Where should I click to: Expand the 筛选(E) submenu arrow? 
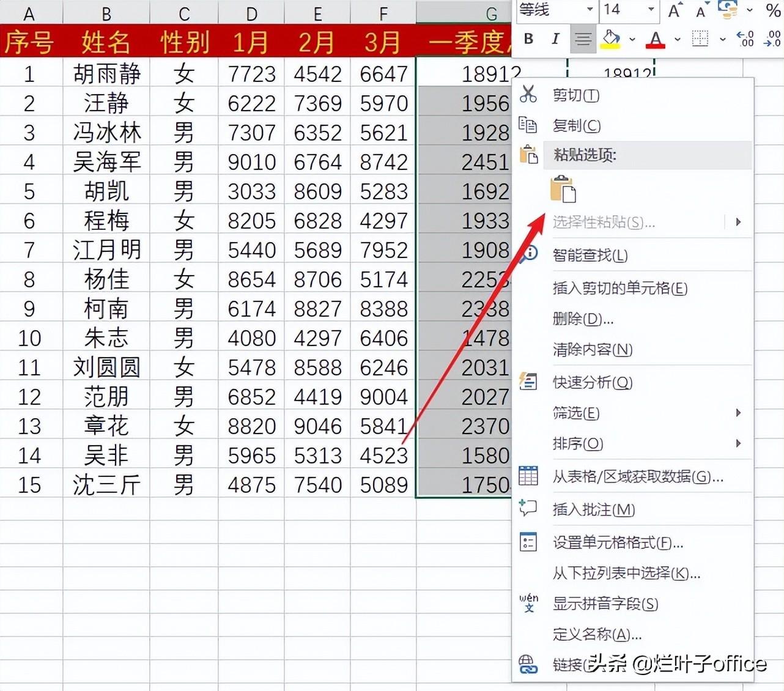(738, 413)
